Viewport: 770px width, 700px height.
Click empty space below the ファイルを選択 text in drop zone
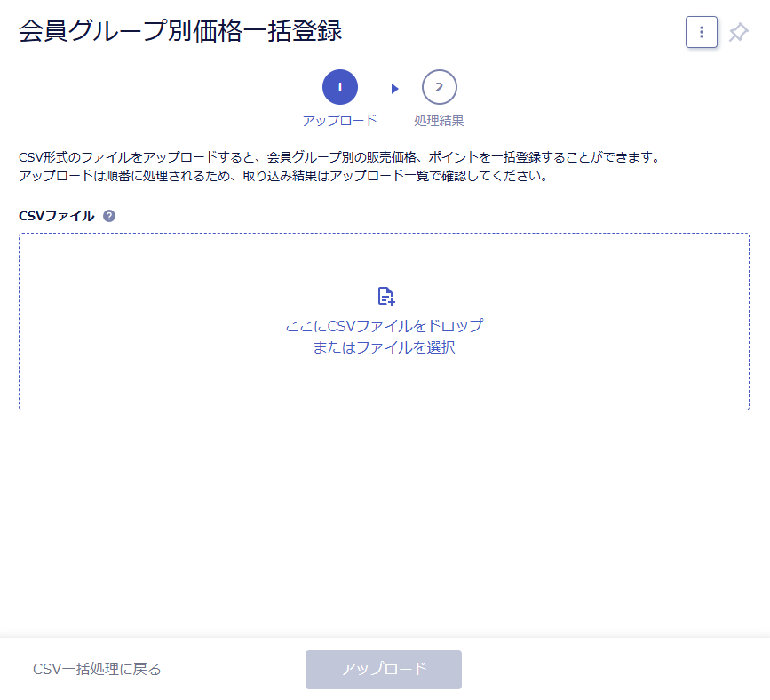[x=384, y=383]
